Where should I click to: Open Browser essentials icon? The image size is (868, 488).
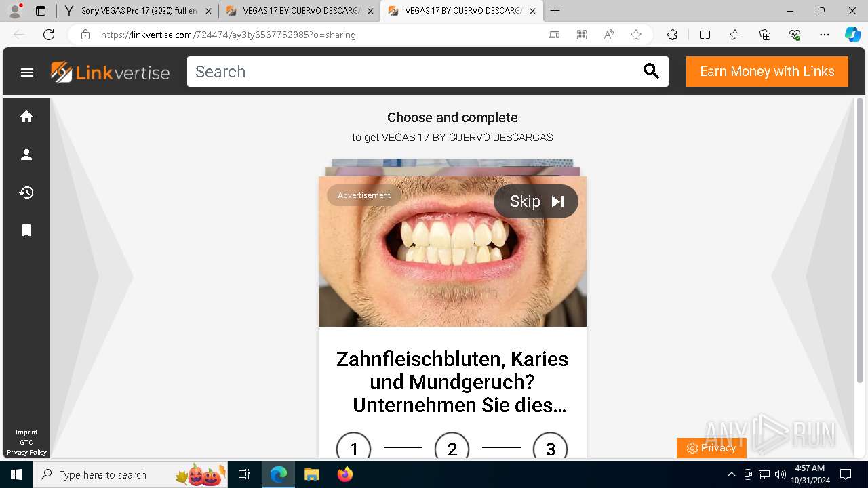pos(795,35)
